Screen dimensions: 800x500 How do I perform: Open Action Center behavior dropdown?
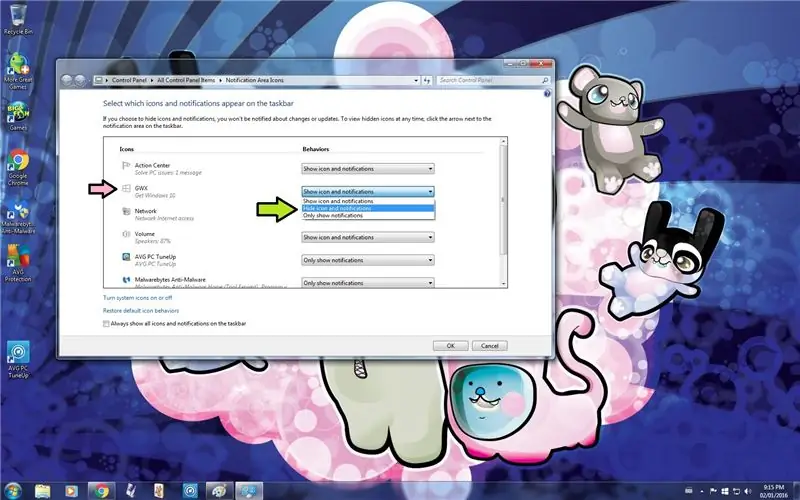[368, 168]
